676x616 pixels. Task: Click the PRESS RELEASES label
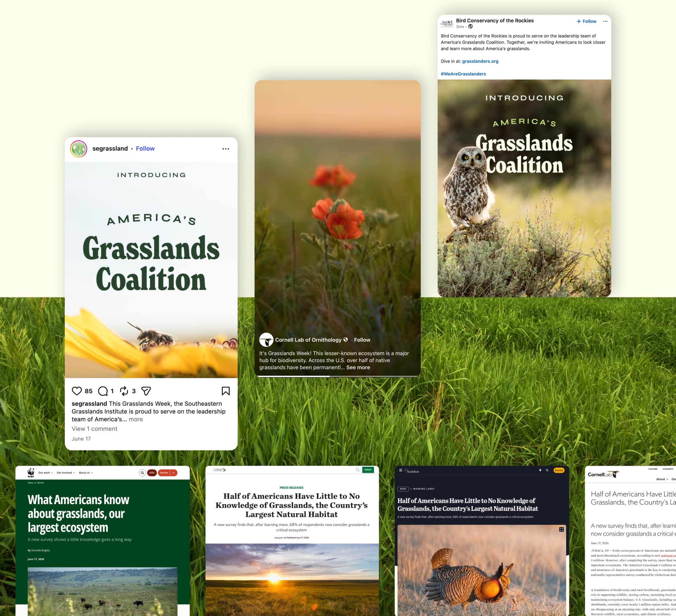coord(292,488)
